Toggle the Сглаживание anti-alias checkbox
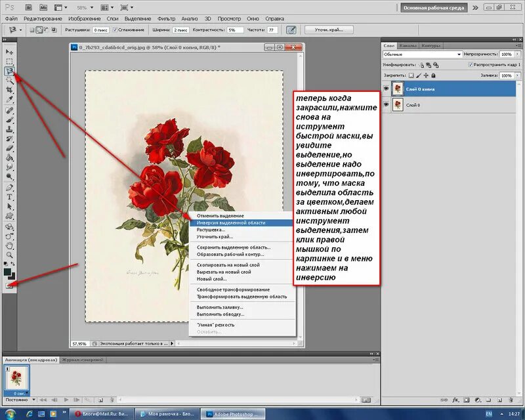The image size is (525, 420). 115,30
